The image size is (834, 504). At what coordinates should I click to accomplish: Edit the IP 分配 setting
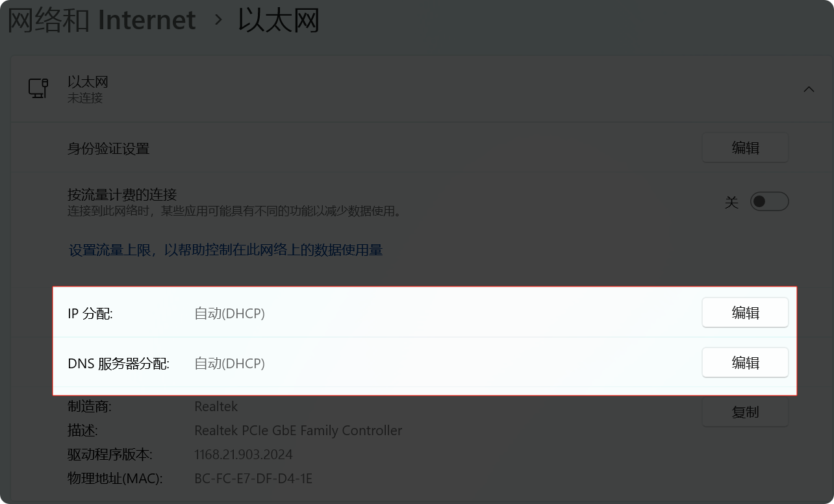745,313
